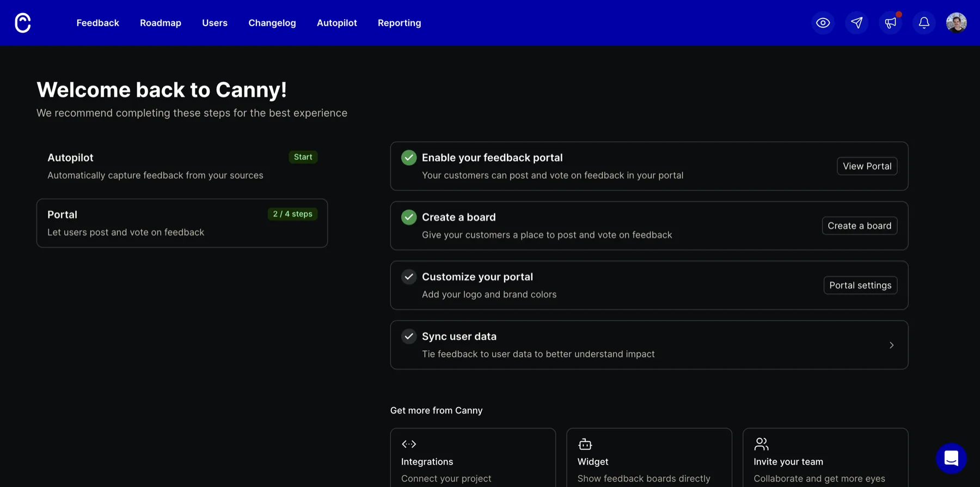Screen dimensions: 980x487
Task: Click green checkmark for Enable your feedback portal
Action: (x=409, y=157)
